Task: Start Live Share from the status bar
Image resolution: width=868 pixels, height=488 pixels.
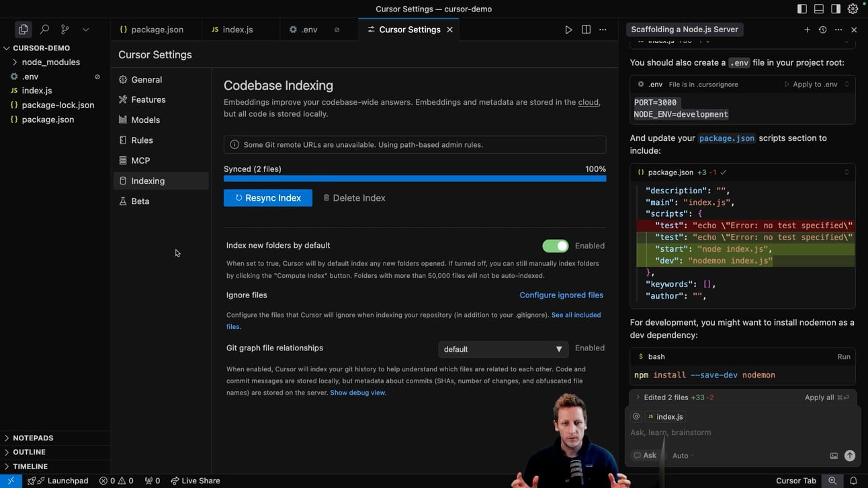Action: pos(196,481)
